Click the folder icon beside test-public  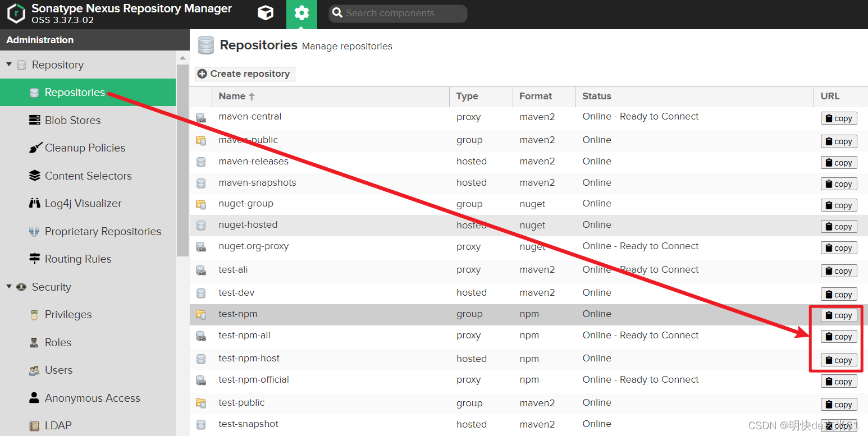[200, 403]
